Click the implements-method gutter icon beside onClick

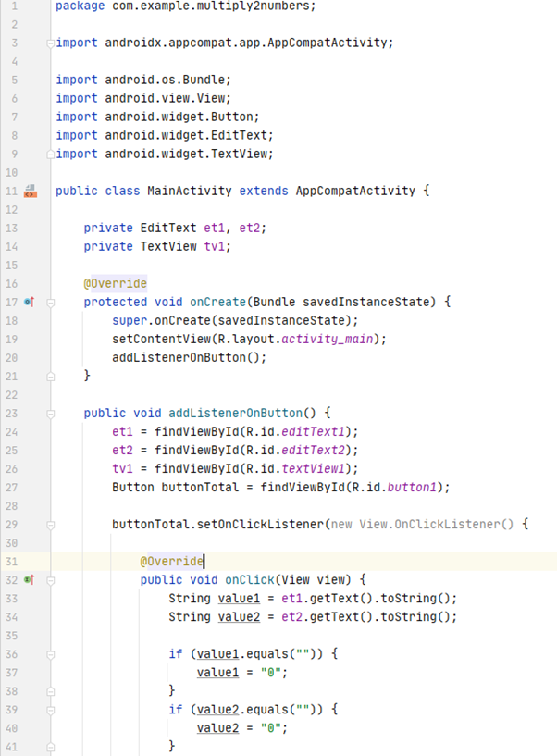(30, 579)
